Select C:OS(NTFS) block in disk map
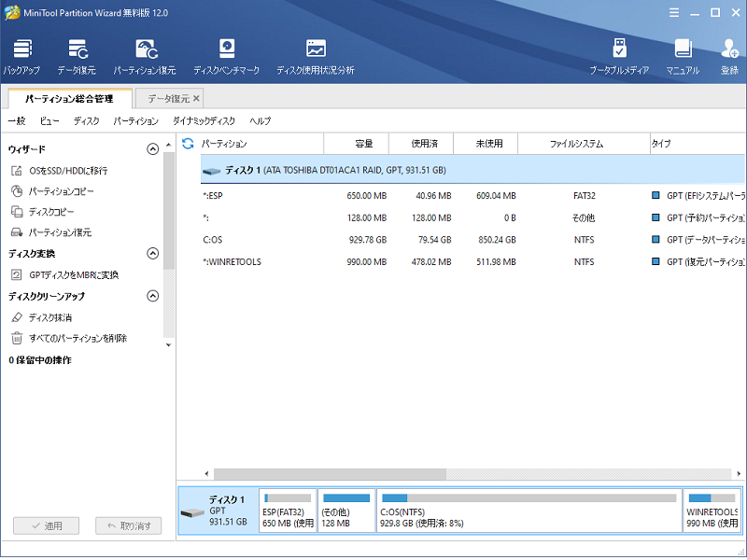The width and height of the screenshot is (747, 560). click(529, 511)
